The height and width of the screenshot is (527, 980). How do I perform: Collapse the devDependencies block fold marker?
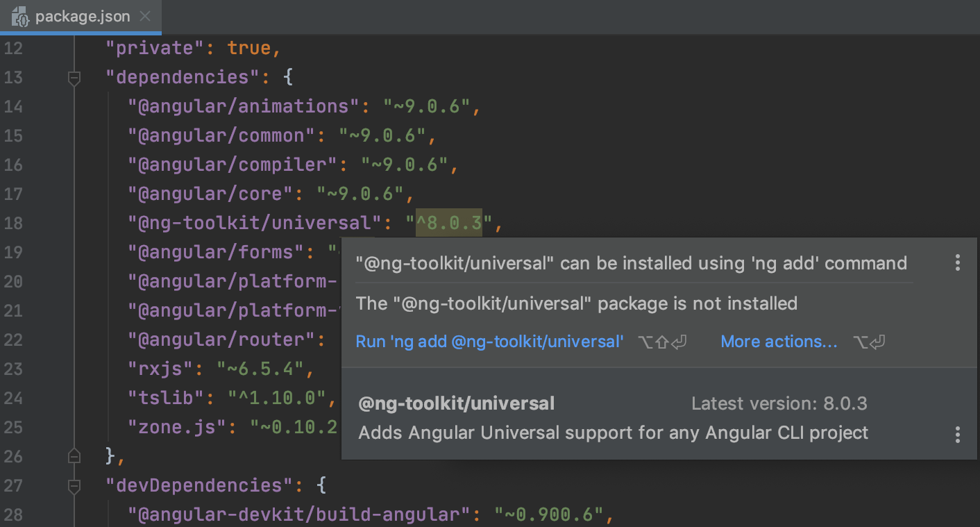(x=74, y=485)
